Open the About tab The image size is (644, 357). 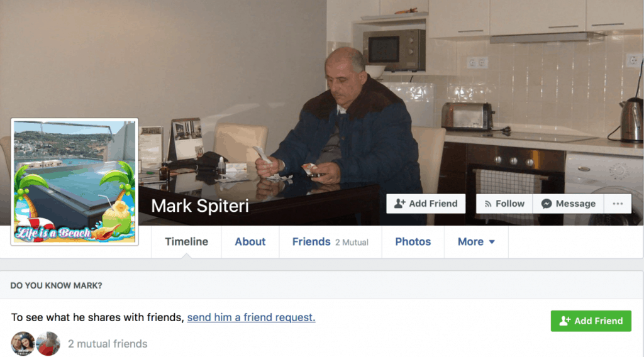(250, 242)
